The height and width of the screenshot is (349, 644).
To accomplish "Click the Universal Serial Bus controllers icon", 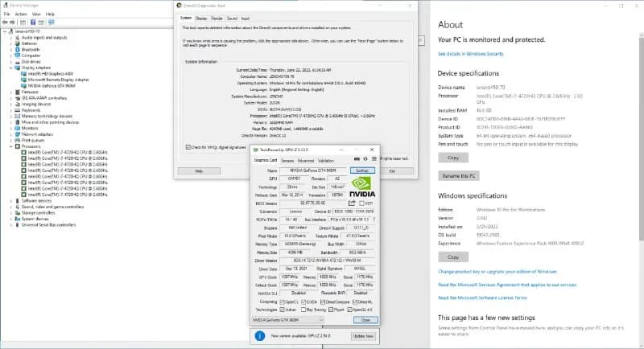I will pos(17,225).
